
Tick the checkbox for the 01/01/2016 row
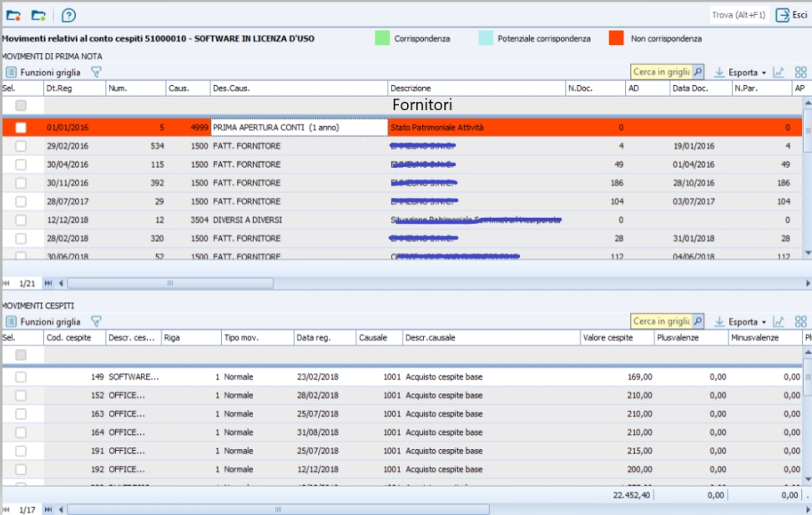pyautogui.click(x=21, y=128)
